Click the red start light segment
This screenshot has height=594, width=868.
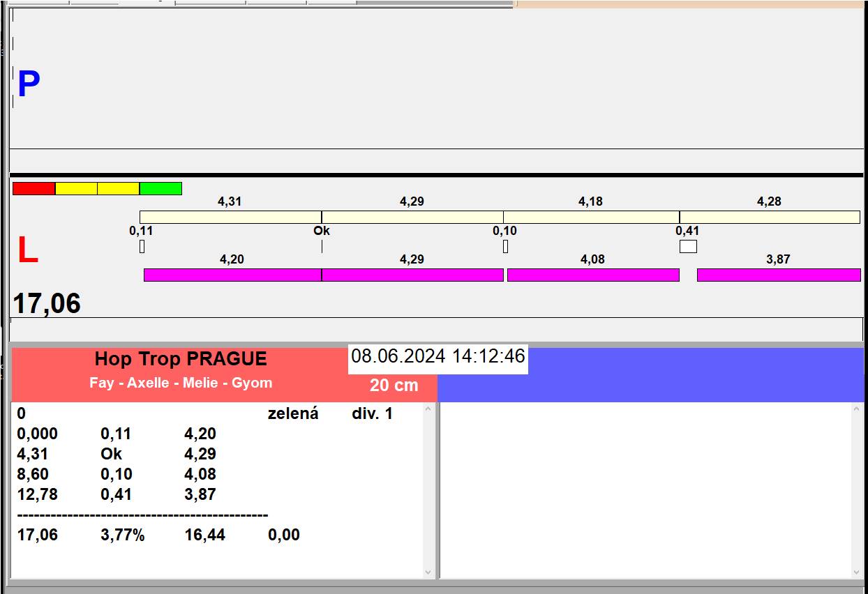(33, 188)
